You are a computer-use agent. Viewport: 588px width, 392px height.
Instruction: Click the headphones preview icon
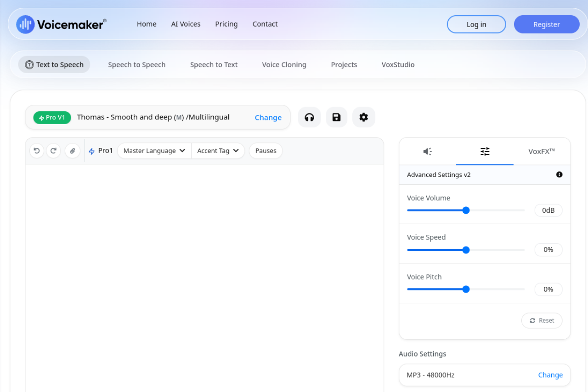309,117
